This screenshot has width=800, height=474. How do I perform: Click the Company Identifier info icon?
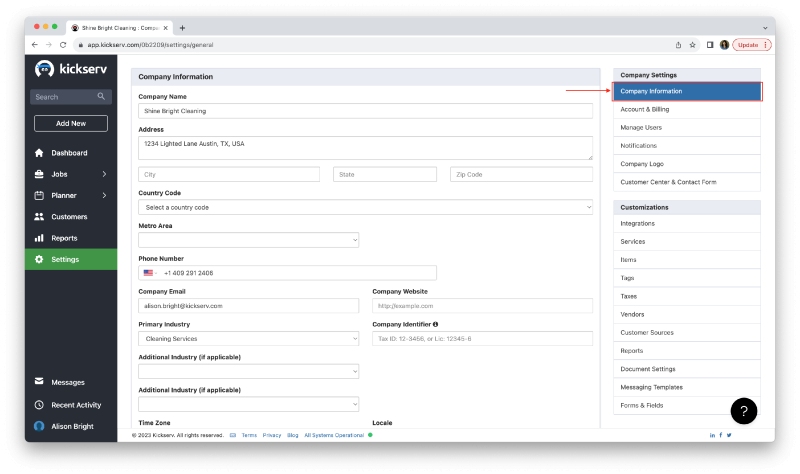tap(435, 324)
